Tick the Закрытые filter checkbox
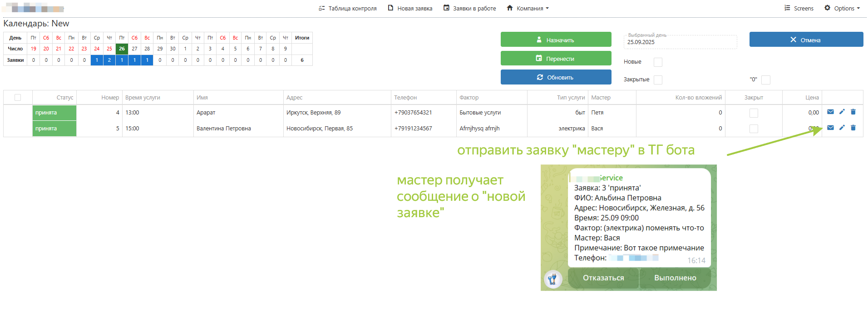Screen dimensions: 868x333 658,80
